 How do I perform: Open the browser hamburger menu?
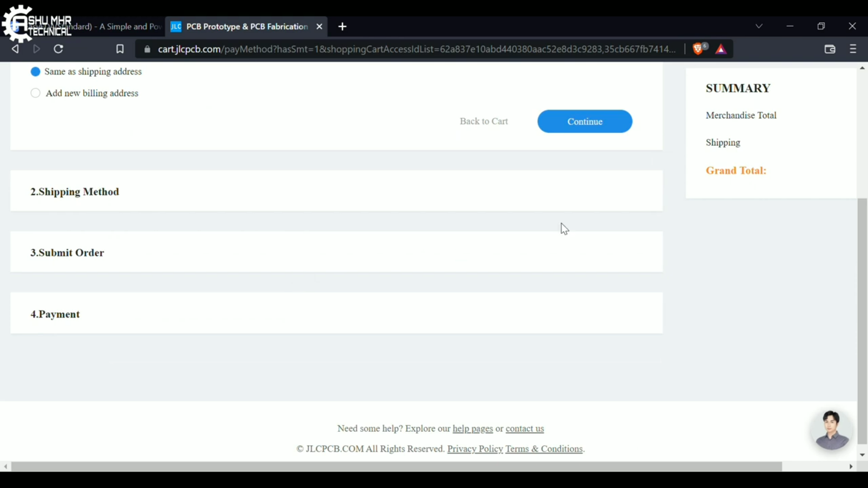tap(854, 49)
